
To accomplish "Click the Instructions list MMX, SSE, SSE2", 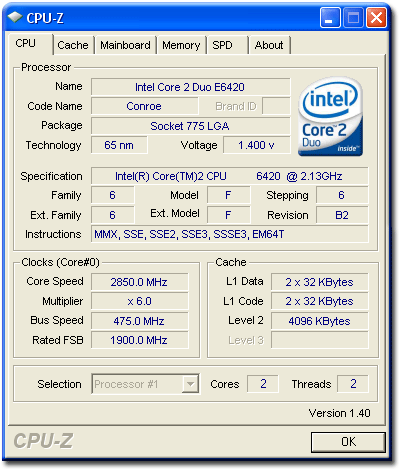I will 230,234.
